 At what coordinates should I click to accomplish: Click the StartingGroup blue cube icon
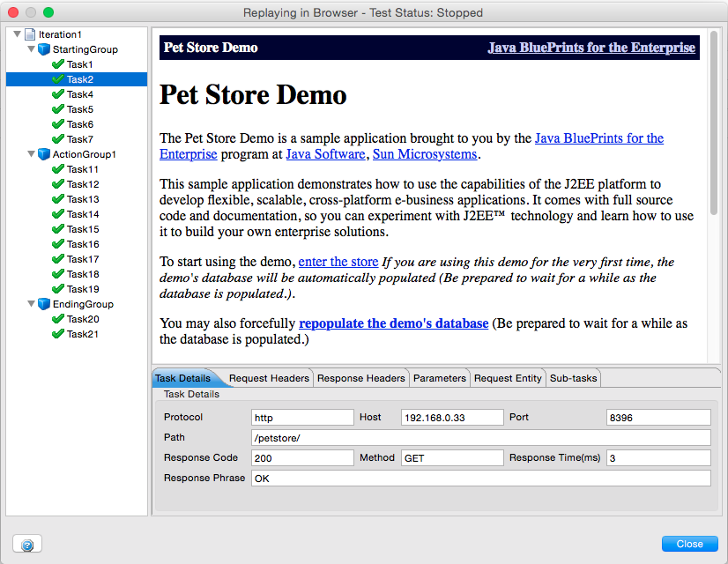point(44,49)
